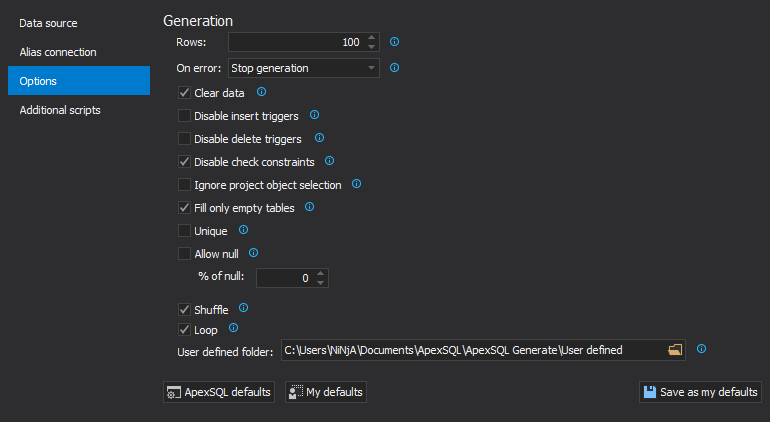
Task: Click info icon next to Fill only empty tables
Action: tap(309, 207)
